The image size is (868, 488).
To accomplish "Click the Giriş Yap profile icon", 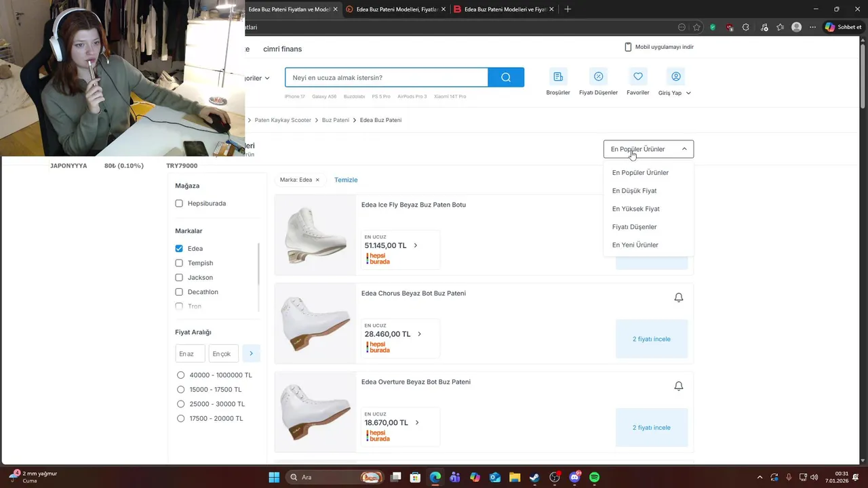I will (x=675, y=77).
